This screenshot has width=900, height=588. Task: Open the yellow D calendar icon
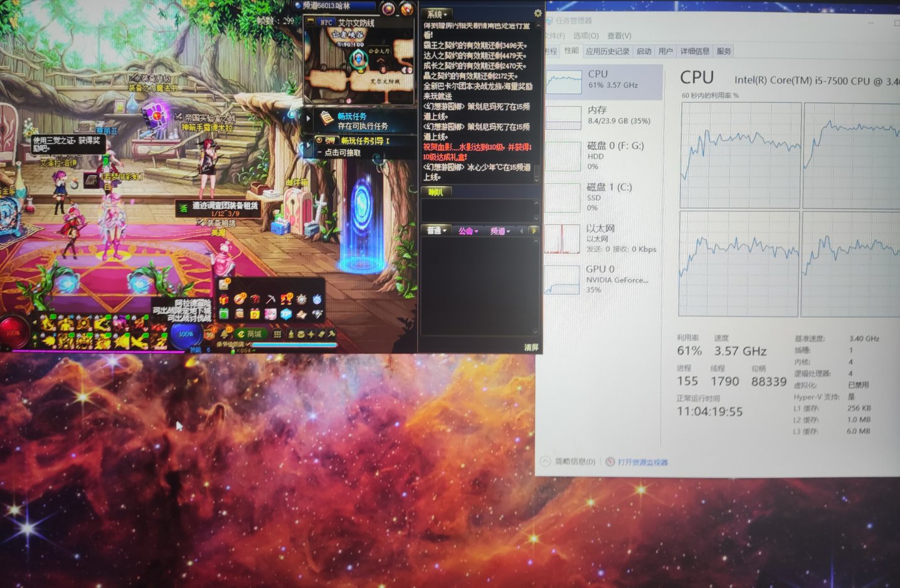pos(255,314)
